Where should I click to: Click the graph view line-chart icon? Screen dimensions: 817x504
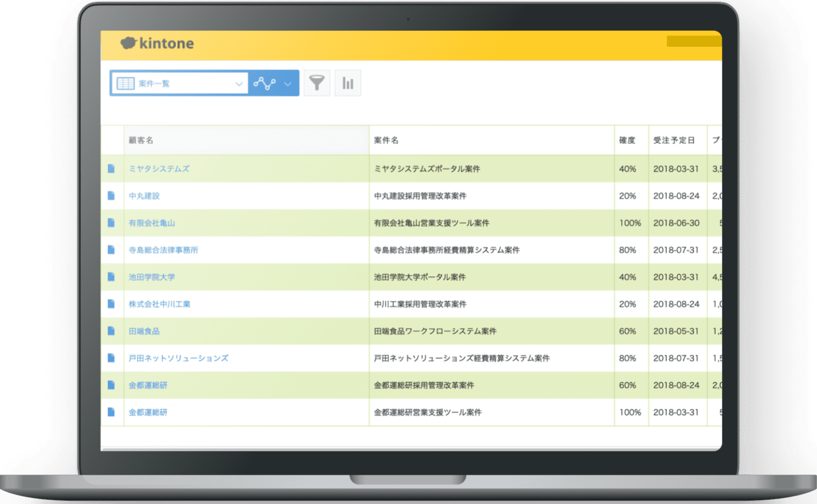click(x=264, y=83)
